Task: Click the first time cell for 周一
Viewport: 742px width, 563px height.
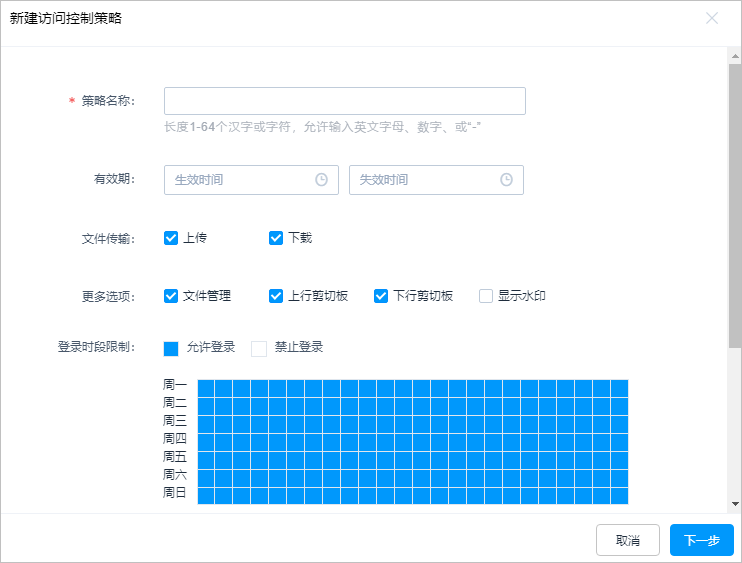Action: (x=206, y=388)
